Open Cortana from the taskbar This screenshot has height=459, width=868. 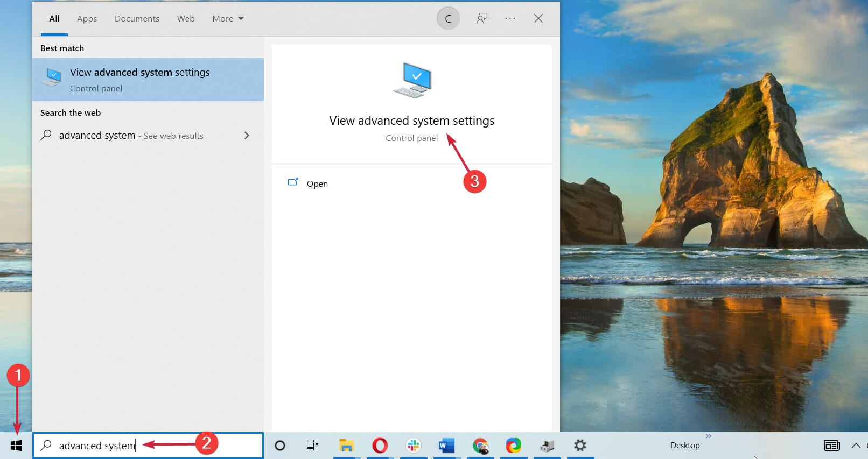pos(280,446)
